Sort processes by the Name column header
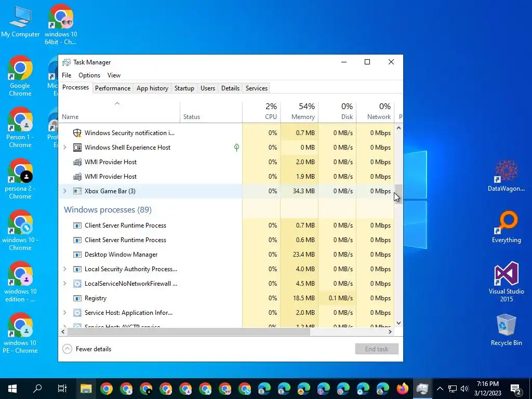 click(119, 112)
